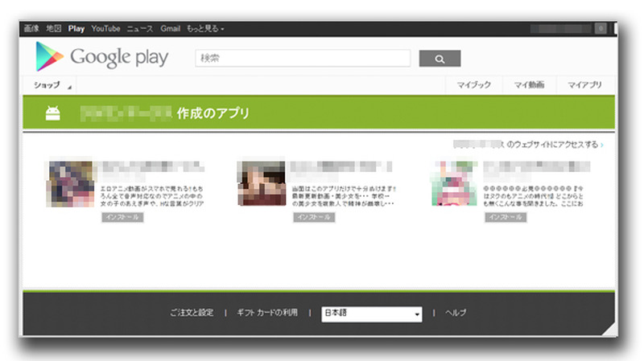The image size is (644, 361).
Task: Expand the ショップ dropdown menu
Action: click(x=52, y=85)
